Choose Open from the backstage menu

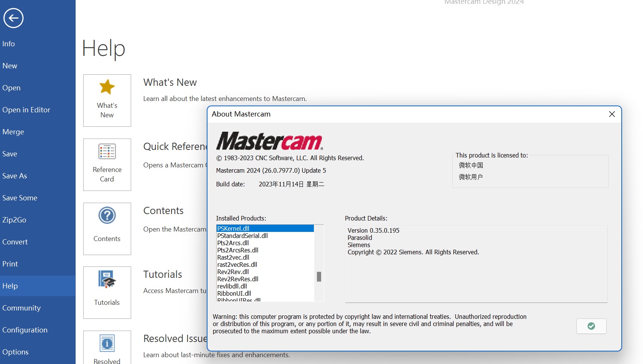38,88
